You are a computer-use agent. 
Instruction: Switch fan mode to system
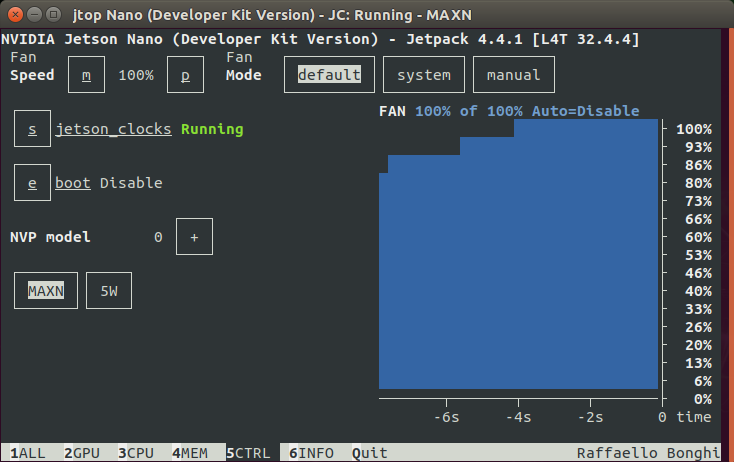click(424, 75)
